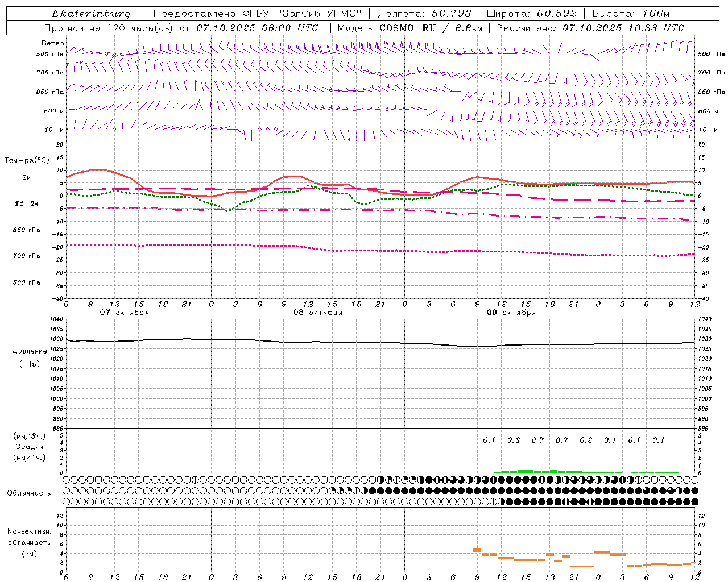Click the Тем-ра(°C) temperature label

click(x=27, y=161)
